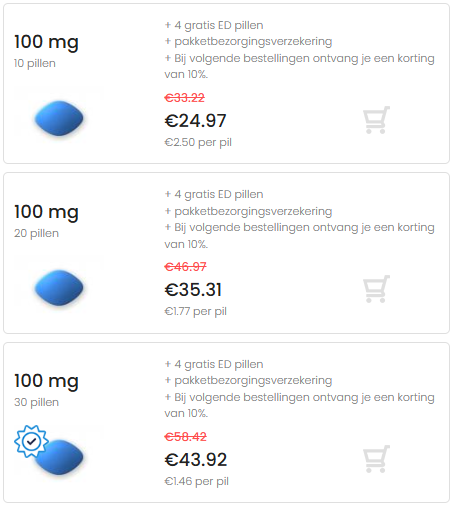Click the 30 pillen quantity label
The image size is (454, 508).
[36, 402]
